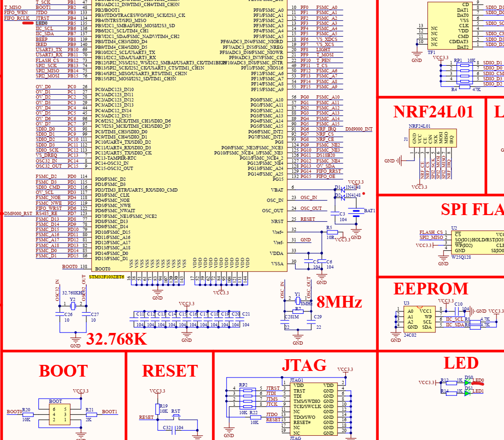This screenshot has height=440, width=504.
Task: Select the LIGHT net label on PF8
Action: pyautogui.click(x=323, y=49)
